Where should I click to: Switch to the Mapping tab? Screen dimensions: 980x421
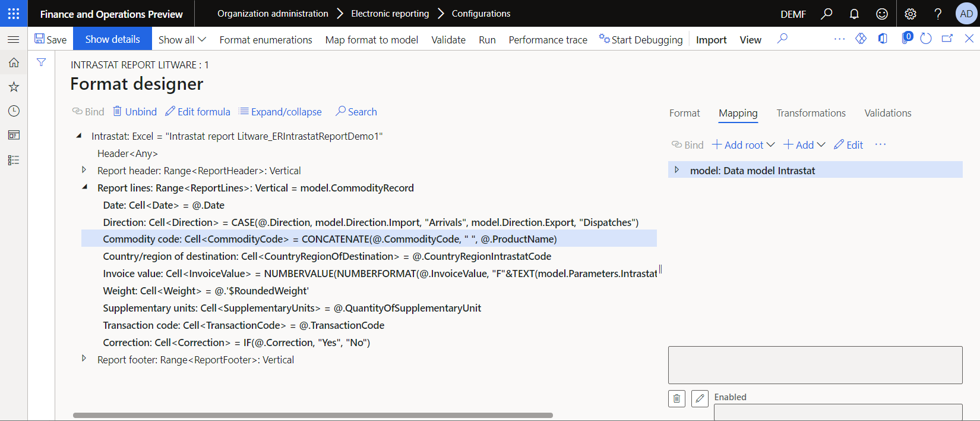click(738, 113)
